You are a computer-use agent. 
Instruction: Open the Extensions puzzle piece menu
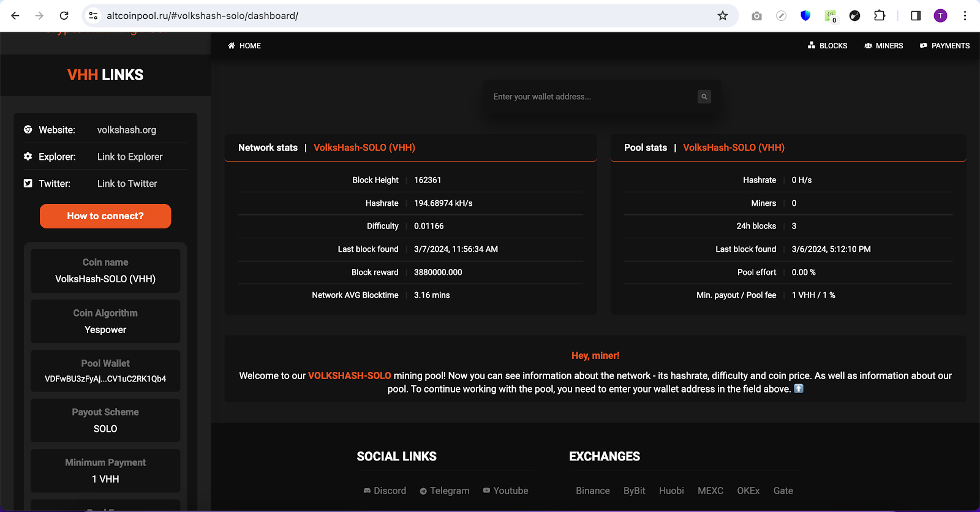click(880, 16)
